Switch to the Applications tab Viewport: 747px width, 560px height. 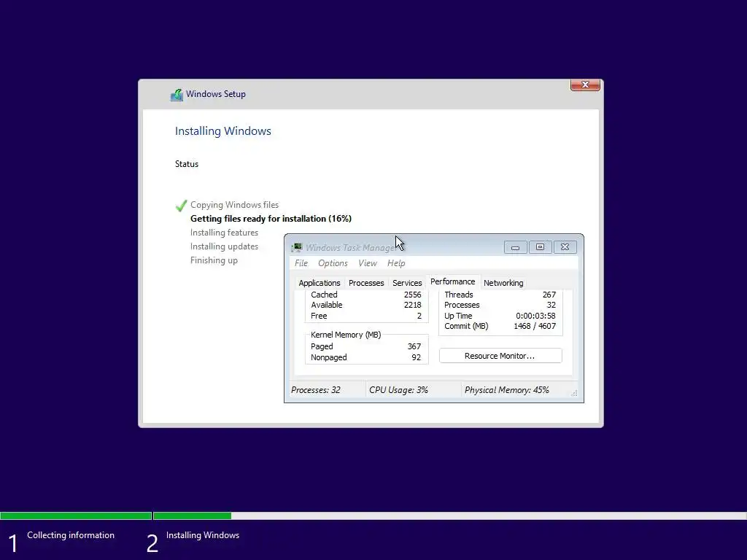coord(320,283)
